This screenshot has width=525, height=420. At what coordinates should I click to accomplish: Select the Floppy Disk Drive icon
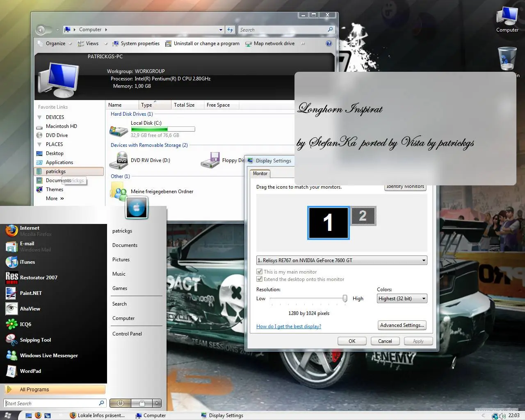[210, 160]
